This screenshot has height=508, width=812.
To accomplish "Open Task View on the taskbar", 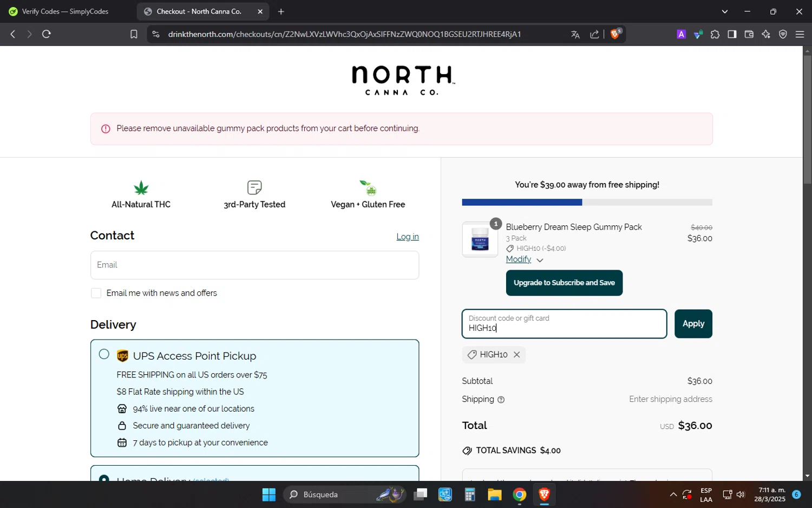I will [x=421, y=494].
